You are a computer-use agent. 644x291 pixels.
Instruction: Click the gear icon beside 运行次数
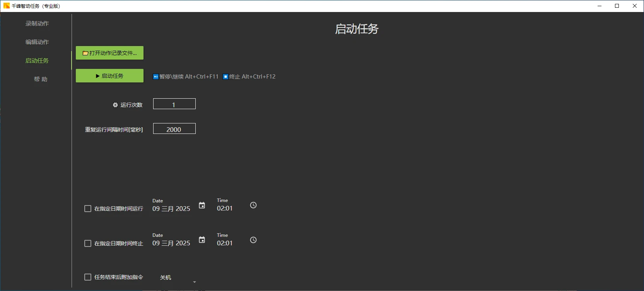(115, 105)
